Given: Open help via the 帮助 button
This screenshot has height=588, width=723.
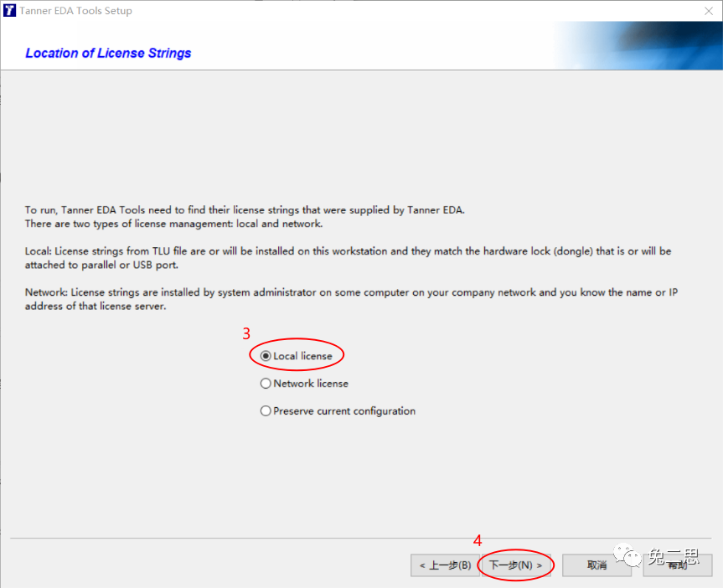Looking at the screenshot, I should pos(677,565).
